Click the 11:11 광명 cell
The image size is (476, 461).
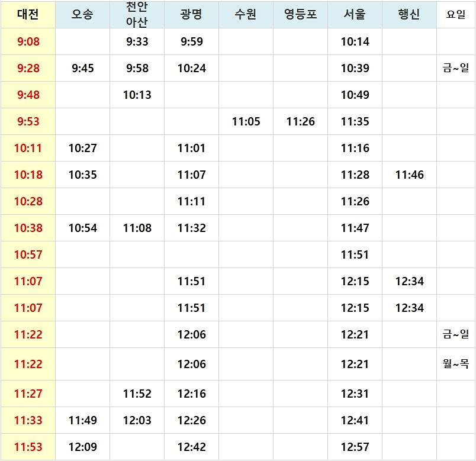coord(191,202)
